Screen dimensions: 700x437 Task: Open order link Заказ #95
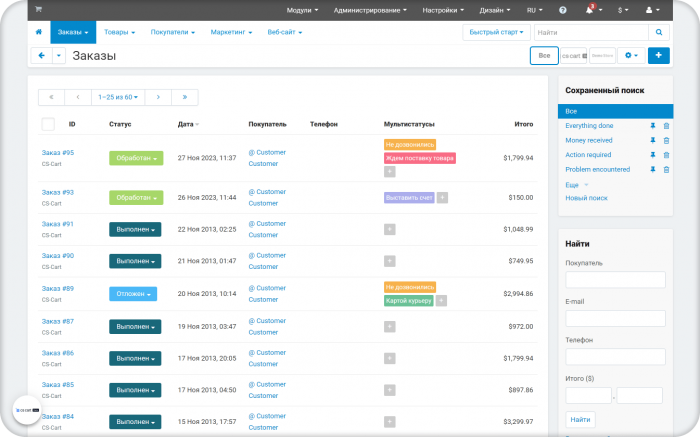[x=58, y=153]
